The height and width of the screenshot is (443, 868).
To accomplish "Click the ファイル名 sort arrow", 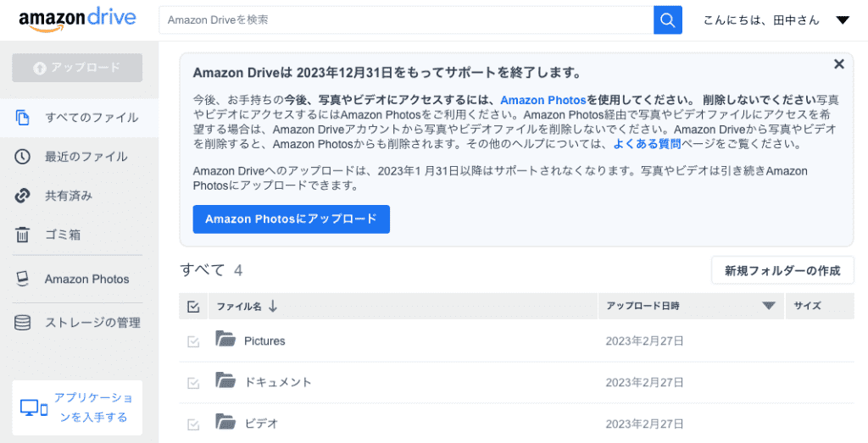I will tap(272, 306).
